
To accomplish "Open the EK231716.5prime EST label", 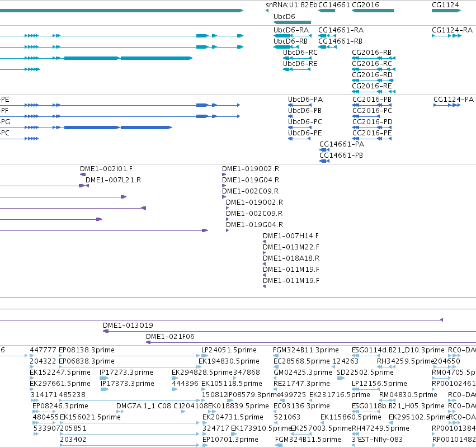I will (340, 395).
